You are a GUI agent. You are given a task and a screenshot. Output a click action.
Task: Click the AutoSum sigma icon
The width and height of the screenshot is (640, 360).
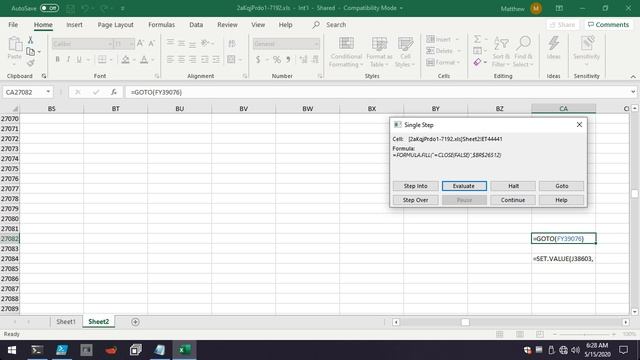tap(477, 39)
